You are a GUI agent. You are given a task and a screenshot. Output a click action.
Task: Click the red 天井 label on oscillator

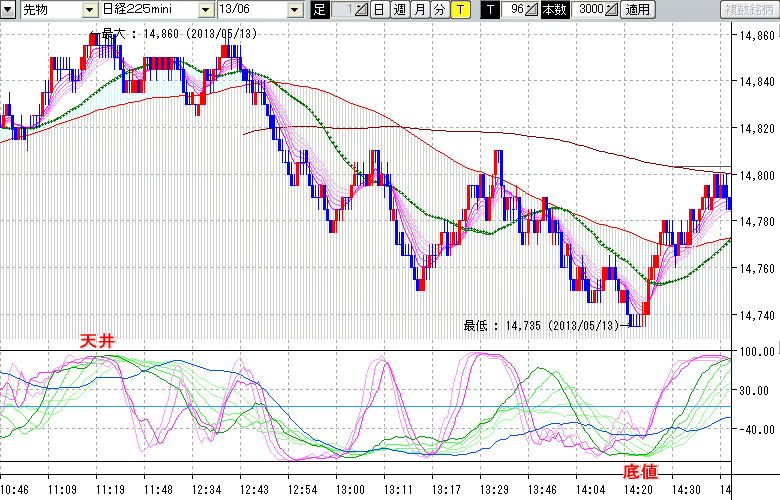point(98,342)
